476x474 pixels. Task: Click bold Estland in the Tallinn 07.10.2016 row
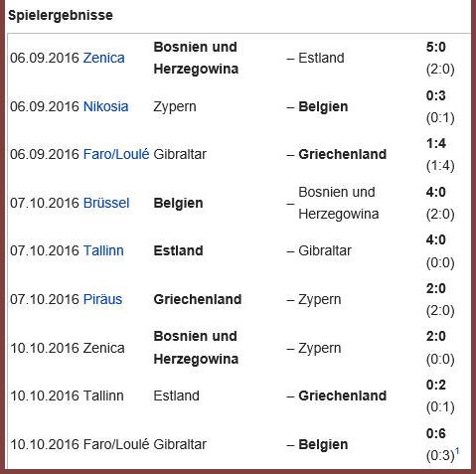pyautogui.click(x=178, y=250)
